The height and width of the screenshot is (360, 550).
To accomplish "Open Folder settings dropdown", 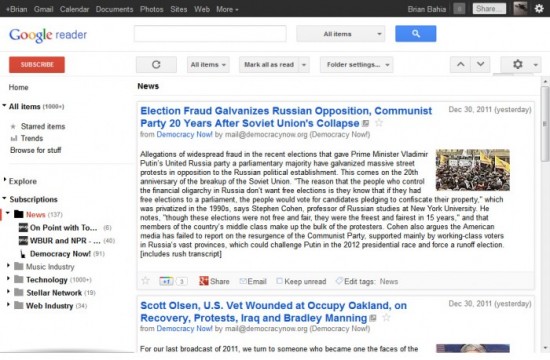I will coord(356,65).
